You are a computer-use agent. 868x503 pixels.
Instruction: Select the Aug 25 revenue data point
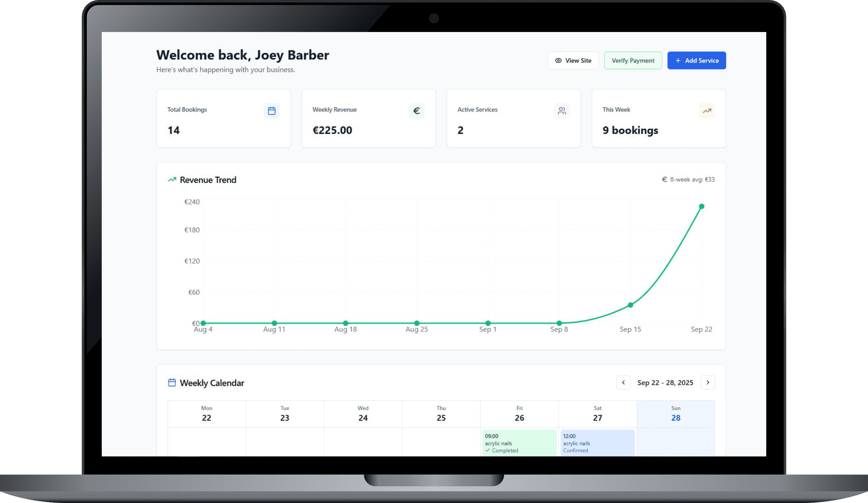(x=417, y=323)
